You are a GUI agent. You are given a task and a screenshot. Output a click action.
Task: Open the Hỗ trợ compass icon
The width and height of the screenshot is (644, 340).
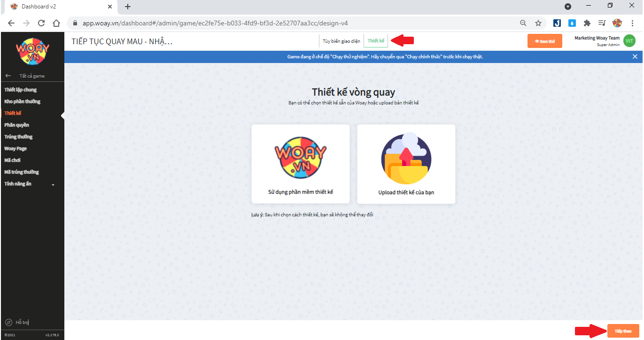[8, 322]
